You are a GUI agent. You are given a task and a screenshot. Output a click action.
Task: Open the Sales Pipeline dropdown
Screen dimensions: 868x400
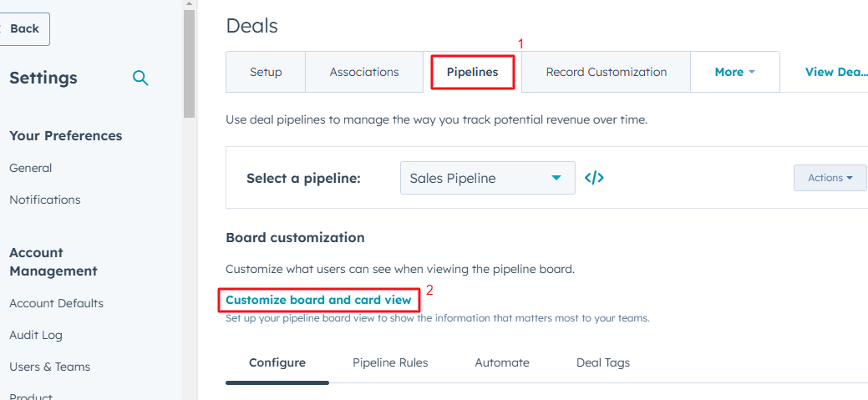coord(488,178)
